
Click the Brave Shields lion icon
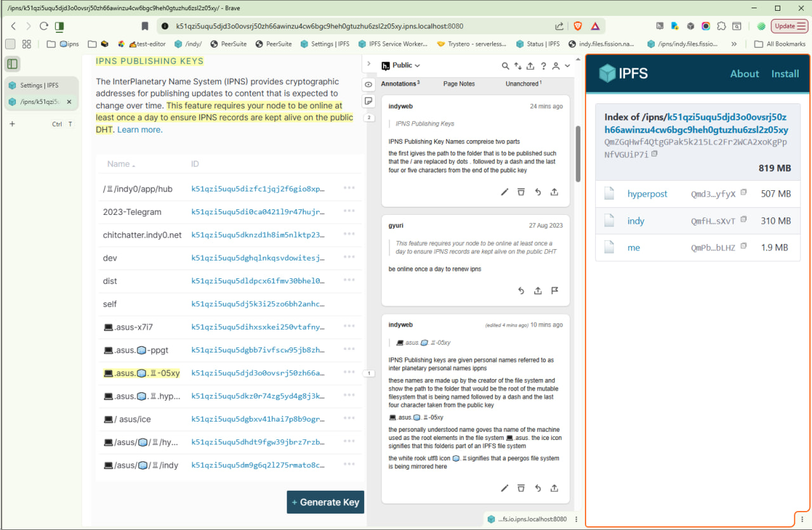[577, 26]
